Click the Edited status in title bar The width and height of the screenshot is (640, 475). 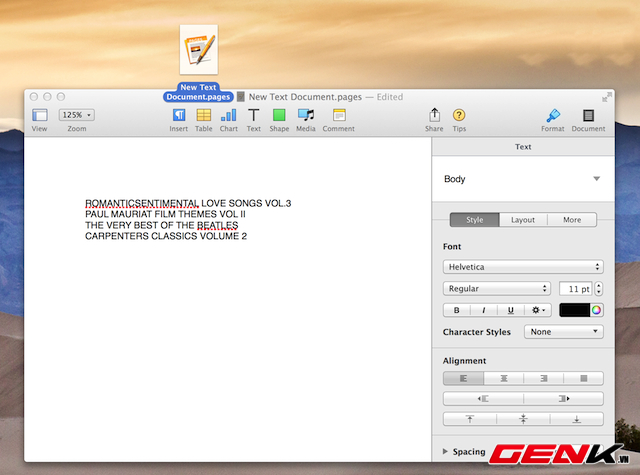point(390,97)
